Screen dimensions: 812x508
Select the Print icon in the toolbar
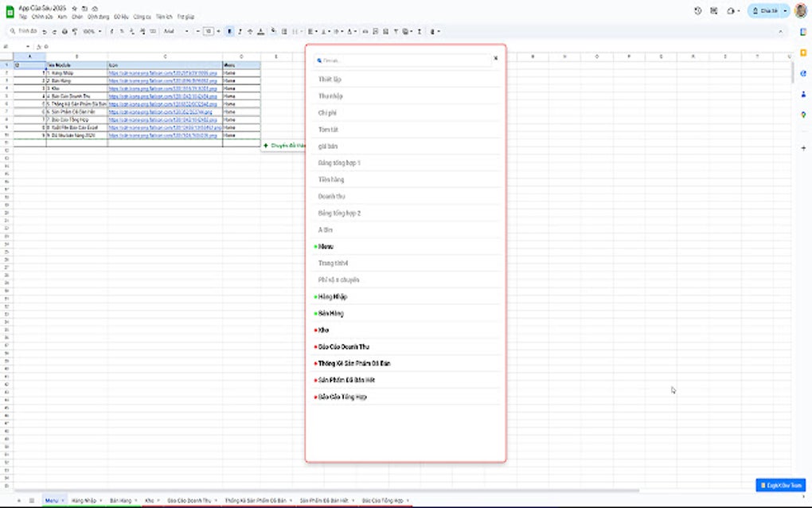point(64,32)
